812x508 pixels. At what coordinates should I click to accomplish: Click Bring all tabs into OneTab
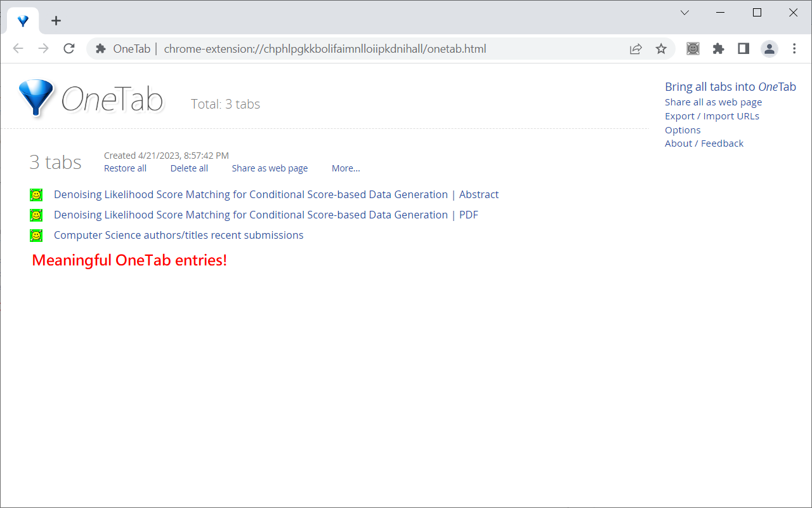[730, 87]
